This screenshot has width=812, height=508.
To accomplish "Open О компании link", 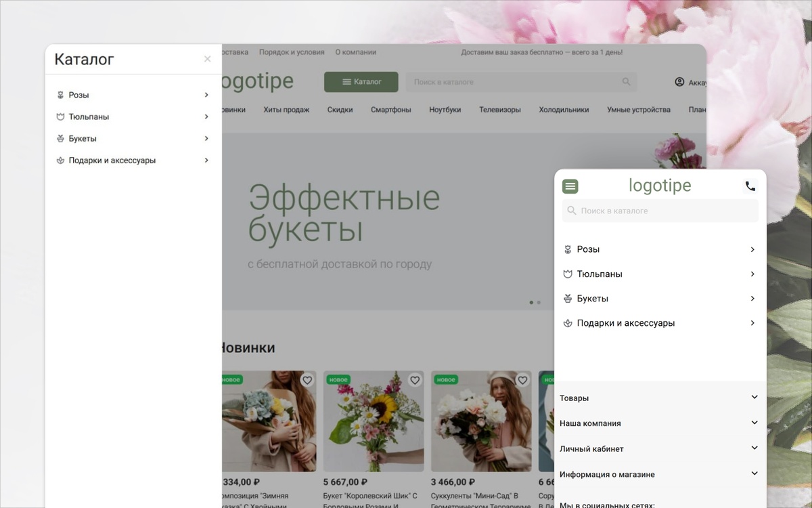I will point(356,52).
